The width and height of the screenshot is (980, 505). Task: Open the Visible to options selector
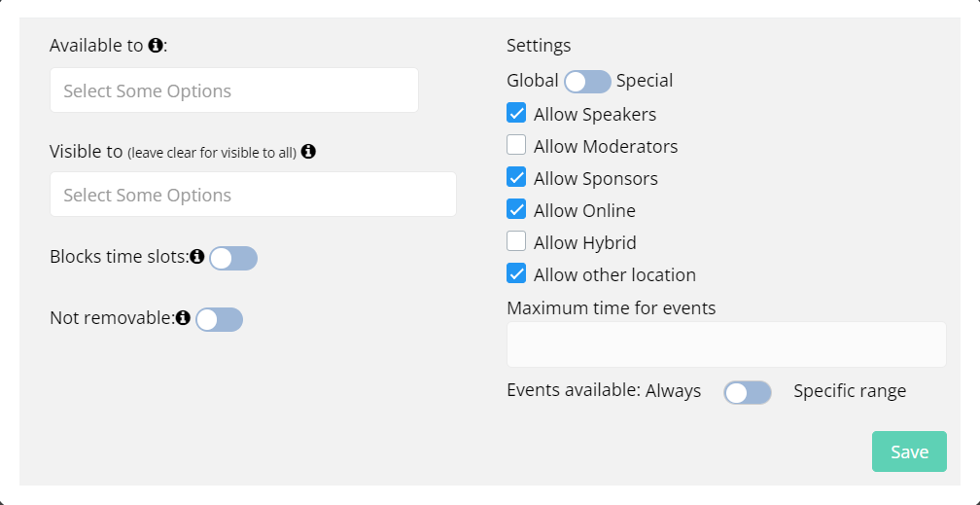253,194
